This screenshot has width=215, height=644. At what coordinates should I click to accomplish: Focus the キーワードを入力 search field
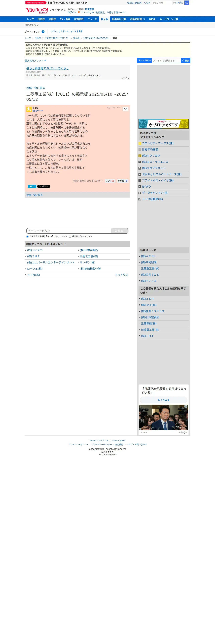69,231
